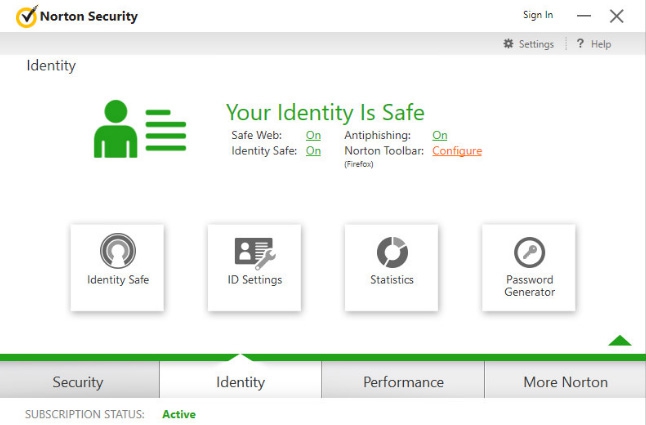This screenshot has width=646, height=425.
Task: Click the Norton Security checkmark logo
Action: (27, 16)
